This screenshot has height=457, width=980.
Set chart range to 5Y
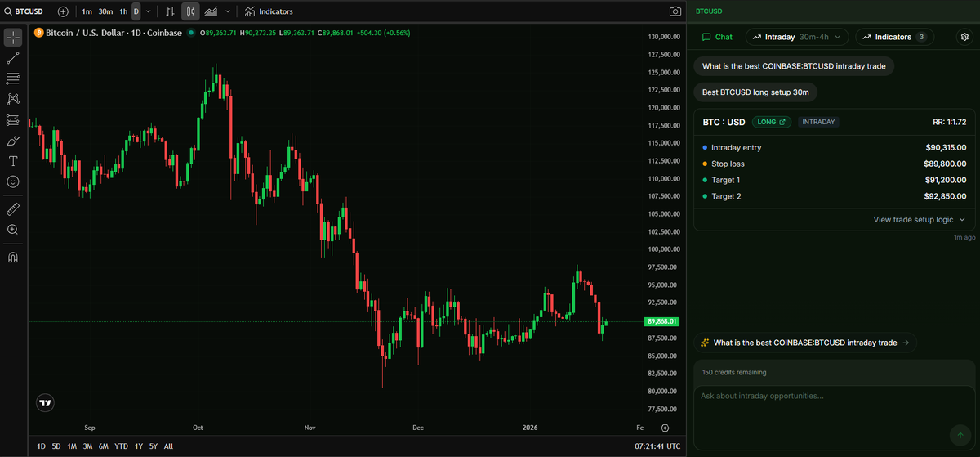(153, 446)
